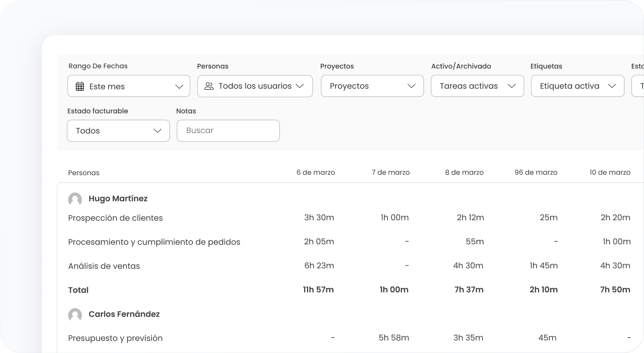
Task: Open the 'Tareas activas' dropdown
Action: coord(477,86)
